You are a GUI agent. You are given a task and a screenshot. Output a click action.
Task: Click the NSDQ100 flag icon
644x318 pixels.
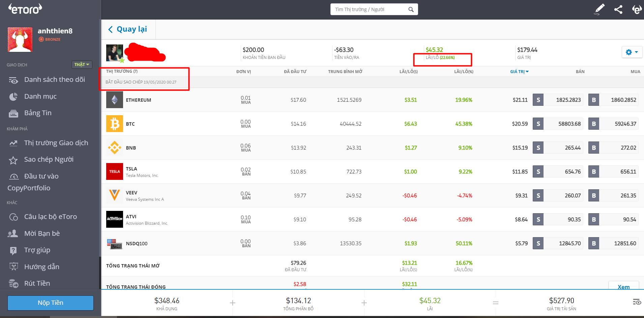click(x=114, y=243)
